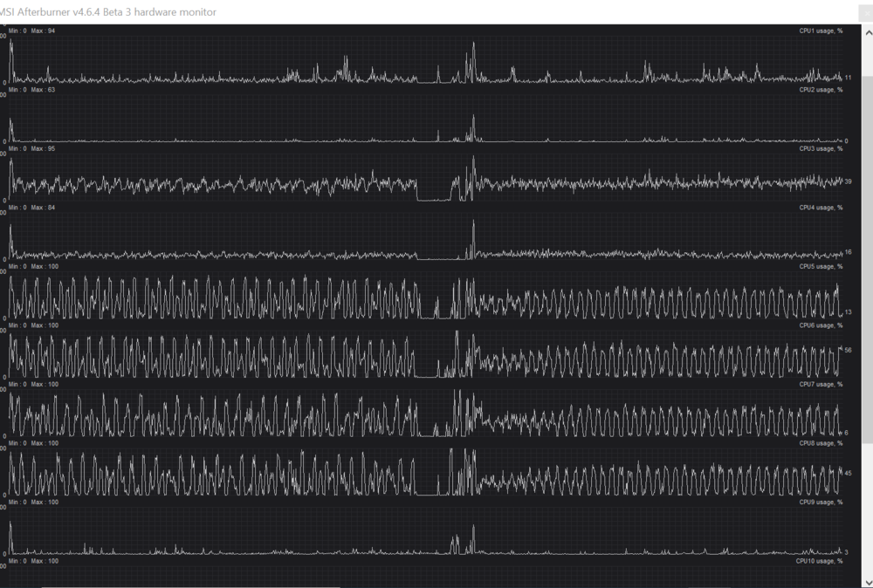Select the 'CPU3 usage, %' label
Image resolution: width=873 pixels, height=588 pixels.
pyautogui.click(x=821, y=149)
